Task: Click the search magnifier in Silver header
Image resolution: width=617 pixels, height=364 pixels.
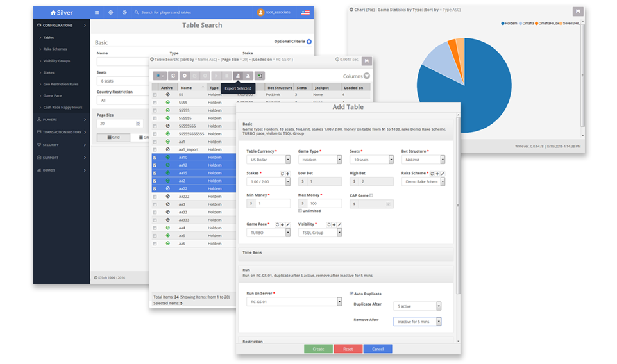Action: 137,13
